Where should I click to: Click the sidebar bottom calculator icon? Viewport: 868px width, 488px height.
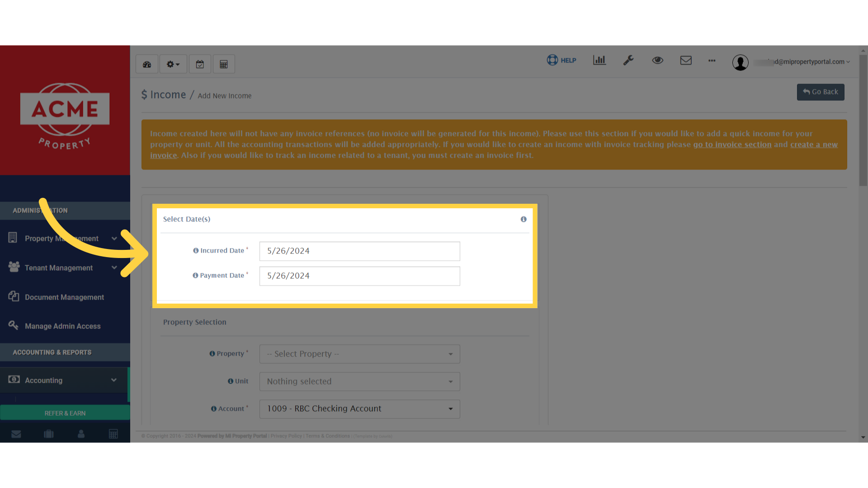[113, 434]
